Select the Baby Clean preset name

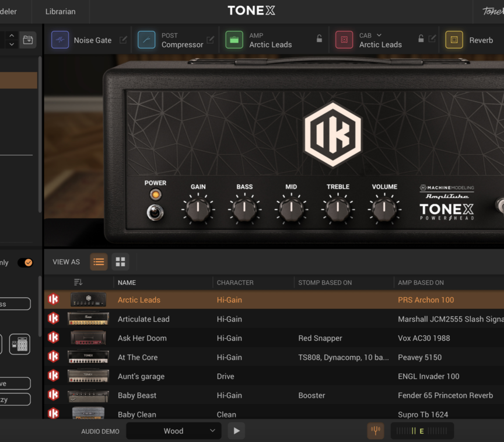point(137,415)
